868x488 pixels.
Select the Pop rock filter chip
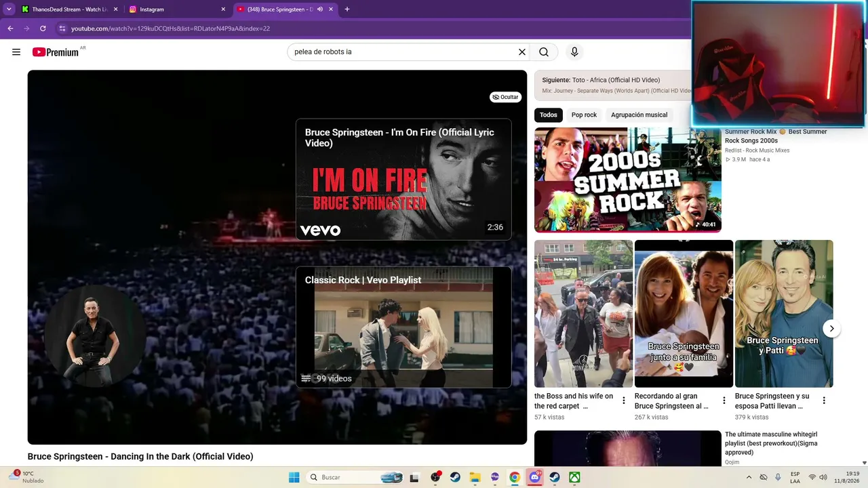coord(584,115)
